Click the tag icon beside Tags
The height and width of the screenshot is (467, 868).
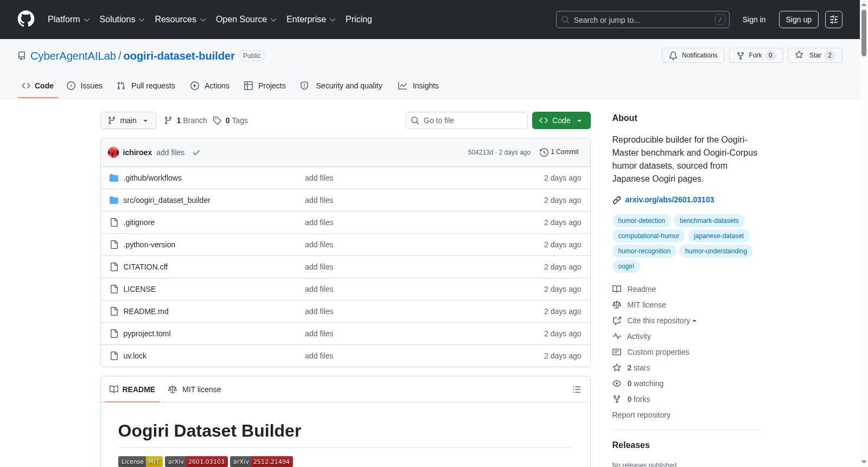click(217, 120)
